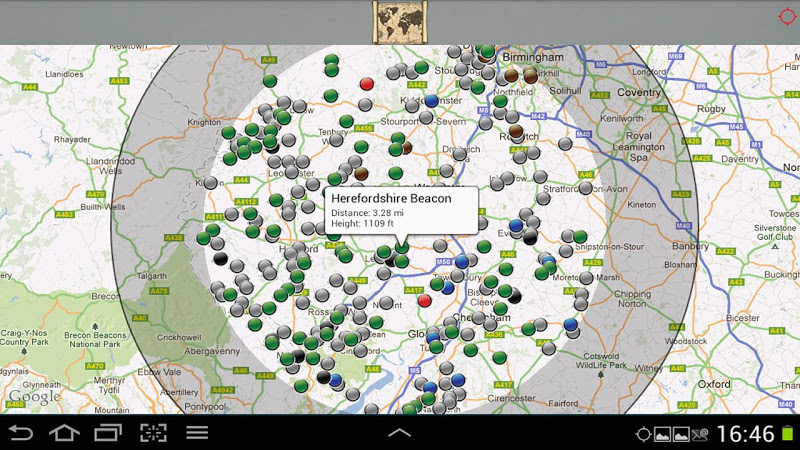Select the blue marker over Kidderminster
The height and width of the screenshot is (450, 800).
tap(432, 100)
